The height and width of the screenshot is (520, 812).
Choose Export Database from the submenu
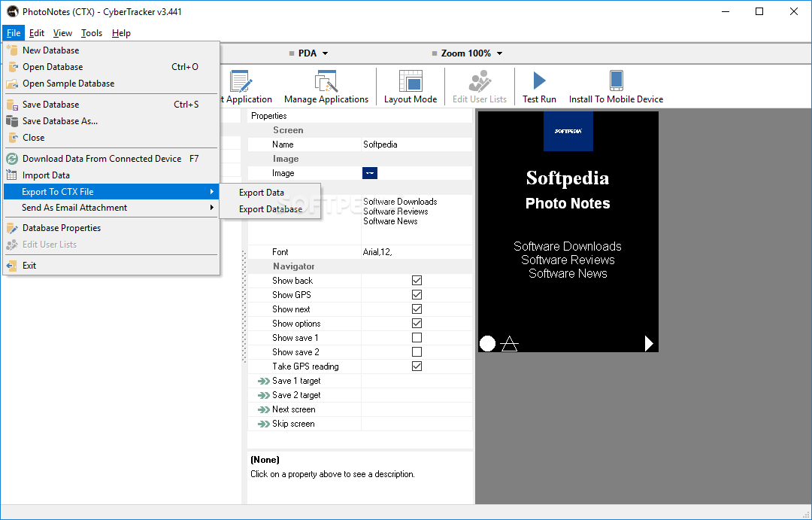(x=270, y=209)
